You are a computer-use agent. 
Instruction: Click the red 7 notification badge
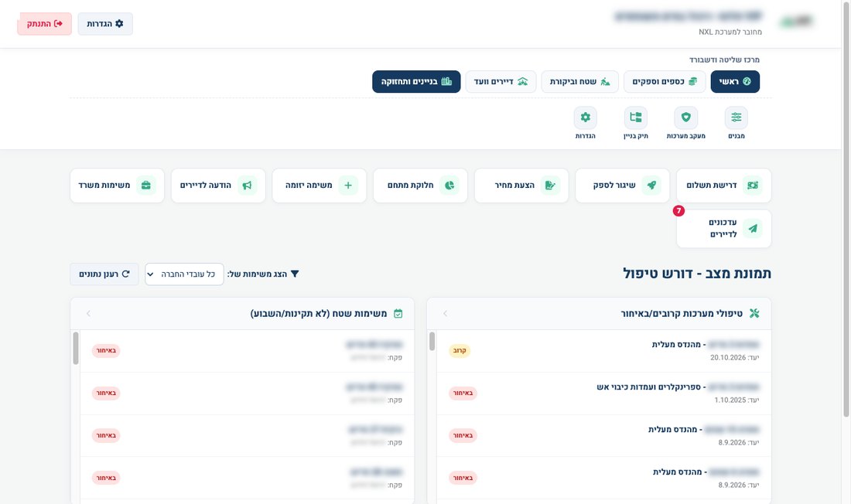pyautogui.click(x=678, y=210)
